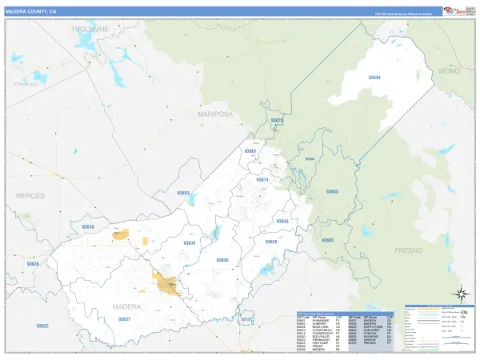Click ZIP code label 93602
The image size is (480, 360).
click(328, 240)
